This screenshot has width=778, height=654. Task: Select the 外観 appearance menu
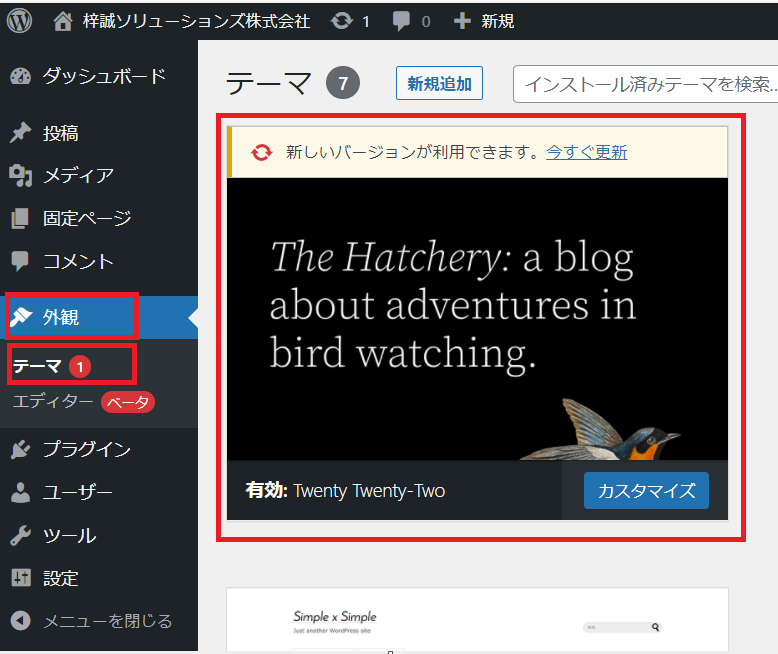click(61, 318)
